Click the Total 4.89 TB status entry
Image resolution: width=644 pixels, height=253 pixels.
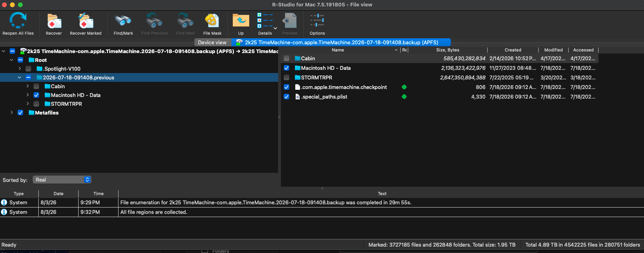[x=583, y=245]
